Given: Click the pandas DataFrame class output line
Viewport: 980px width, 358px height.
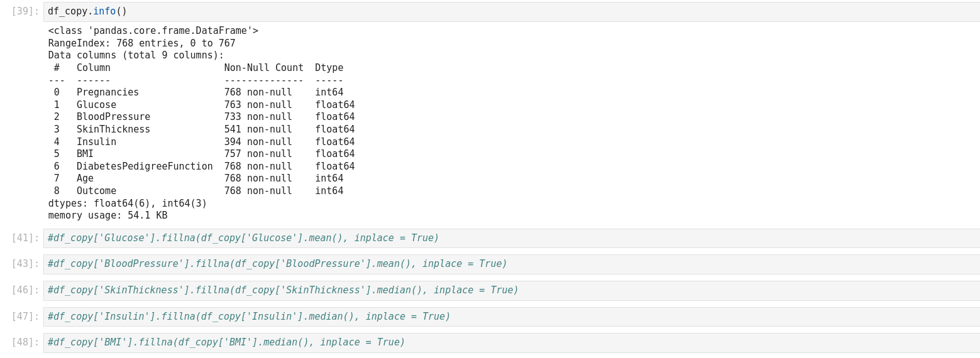Looking at the screenshot, I should [153, 31].
